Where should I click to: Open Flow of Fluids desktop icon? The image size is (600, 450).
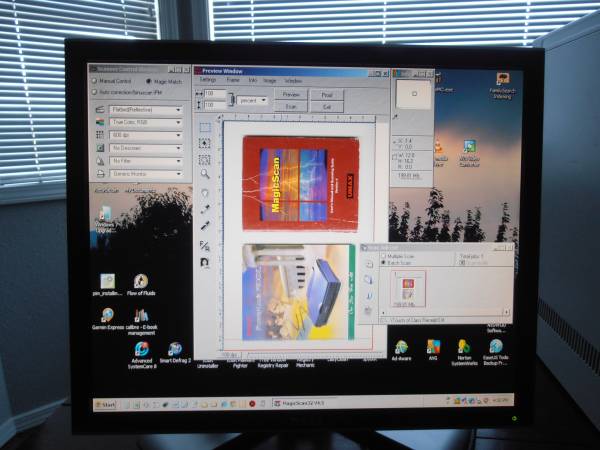click(x=140, y=282)
